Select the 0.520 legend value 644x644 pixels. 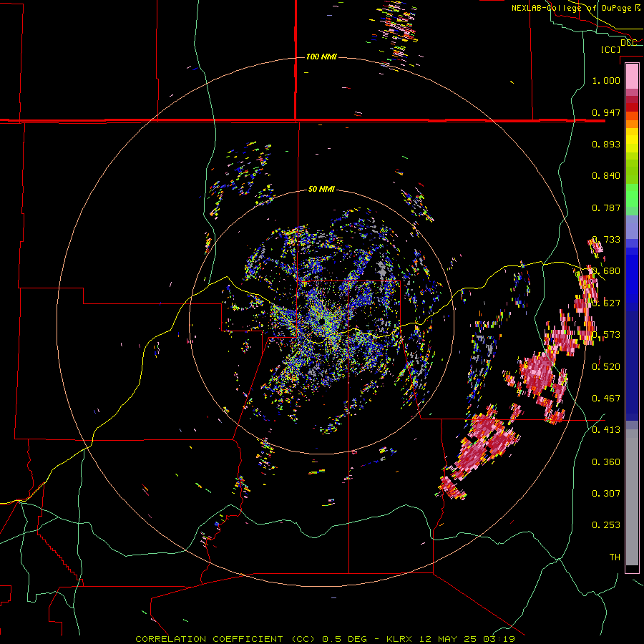[606, 366]
